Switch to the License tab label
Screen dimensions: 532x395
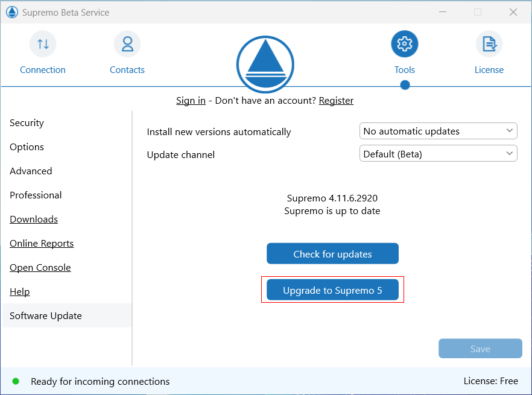click(489, 70)
